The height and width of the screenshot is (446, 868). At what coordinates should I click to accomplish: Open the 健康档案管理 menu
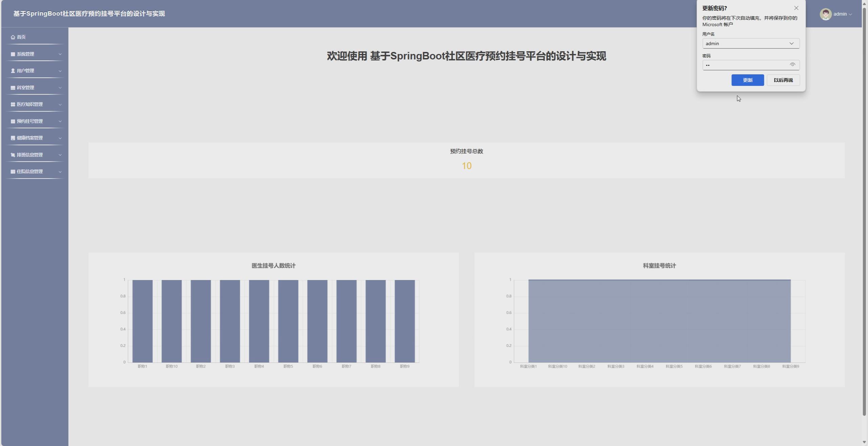tap(30, 138)
